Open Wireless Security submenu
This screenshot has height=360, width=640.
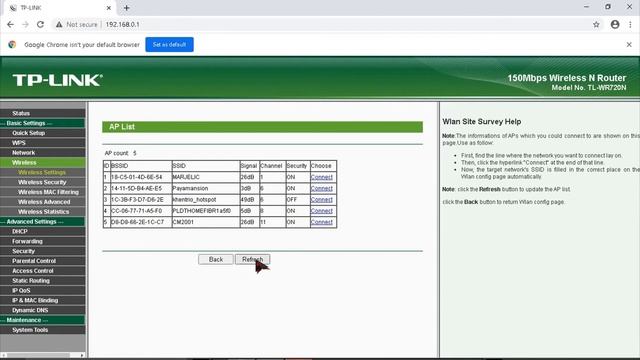tap(43, 182)
